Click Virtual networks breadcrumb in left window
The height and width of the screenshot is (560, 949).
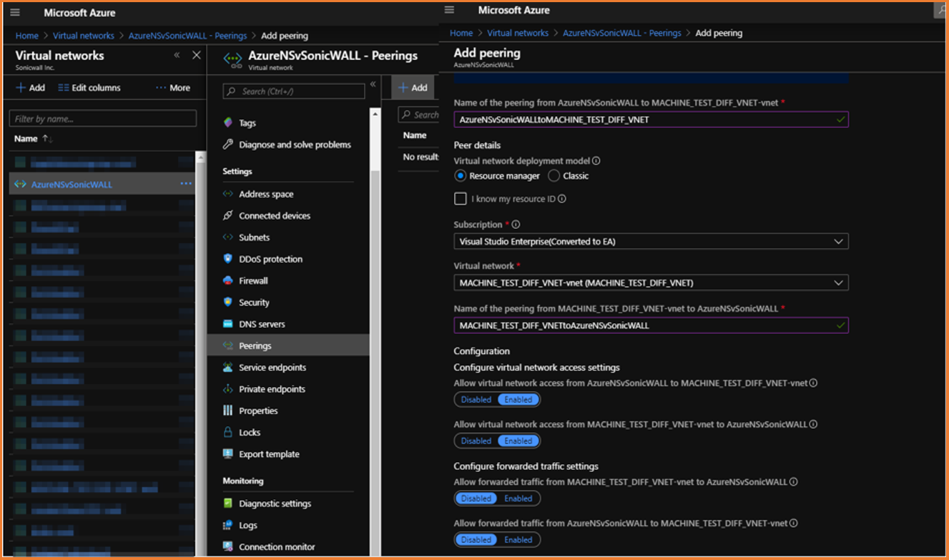pos(84,36)
